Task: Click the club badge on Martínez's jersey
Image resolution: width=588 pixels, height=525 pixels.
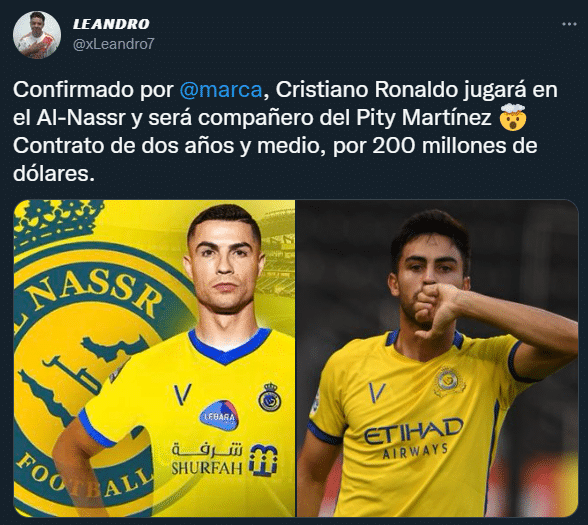Action: [449, 381]
